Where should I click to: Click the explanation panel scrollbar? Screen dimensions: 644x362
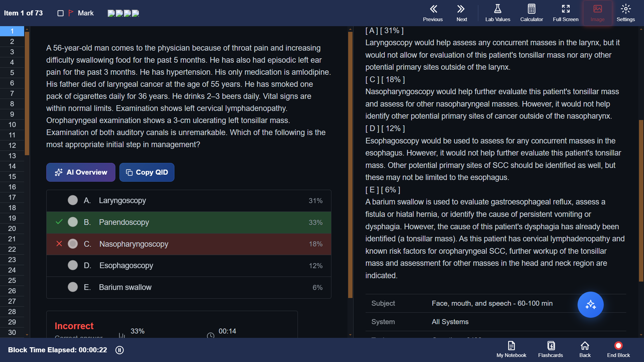641,200
